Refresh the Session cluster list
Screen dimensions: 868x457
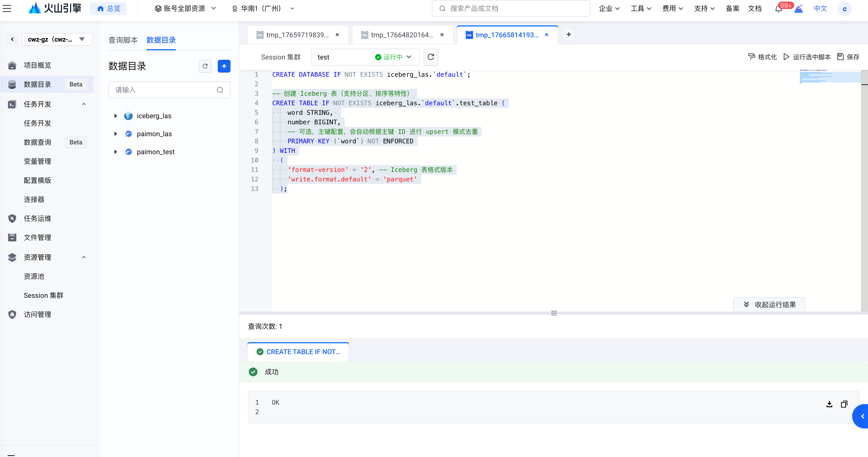430,57
